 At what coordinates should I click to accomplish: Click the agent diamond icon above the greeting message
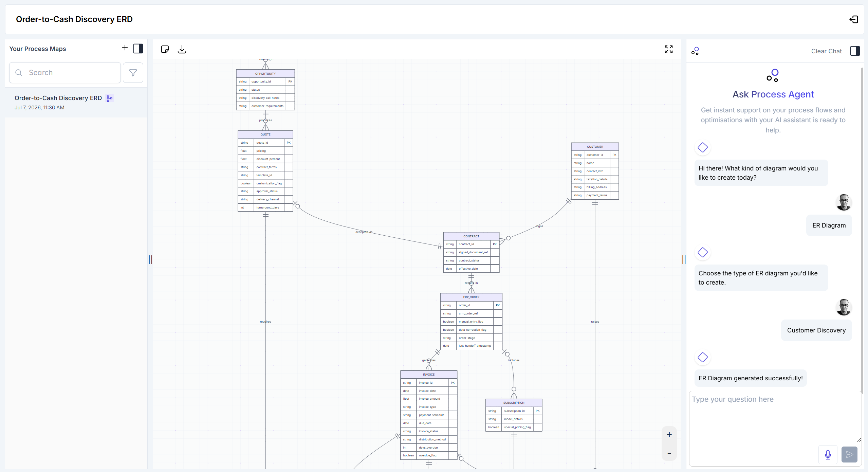702,148
